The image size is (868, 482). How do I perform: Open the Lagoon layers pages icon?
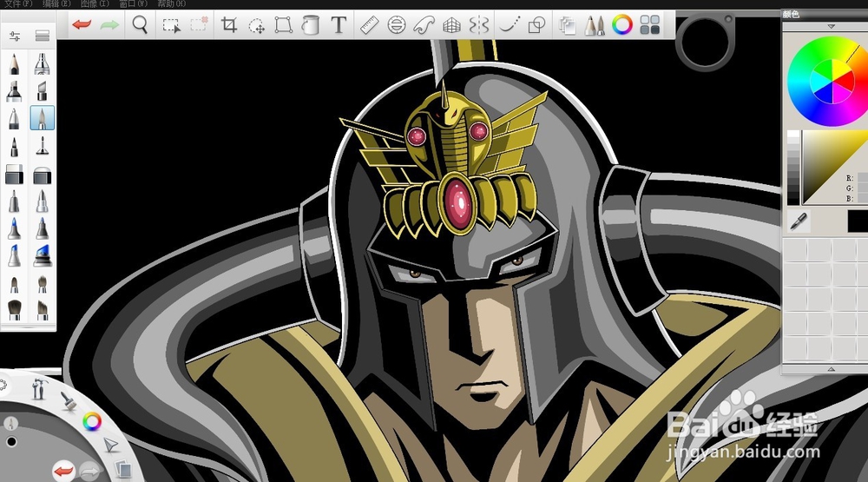[x=122, y=470]
